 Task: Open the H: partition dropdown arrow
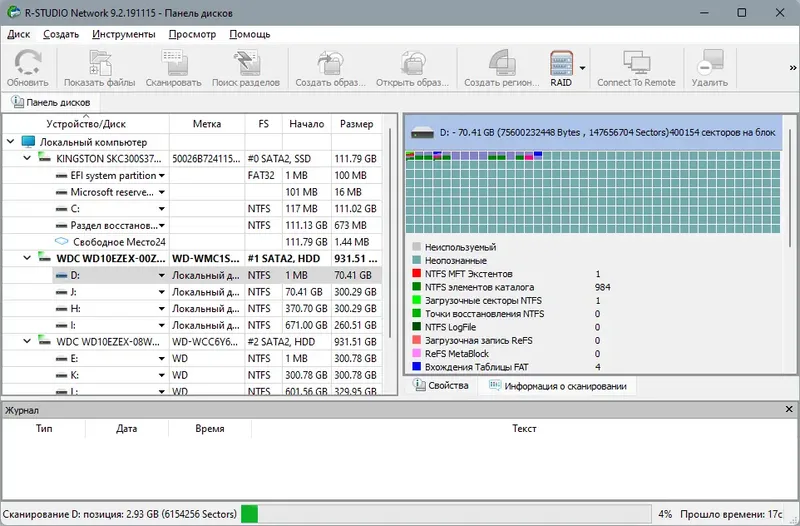[x=162, y=309]
